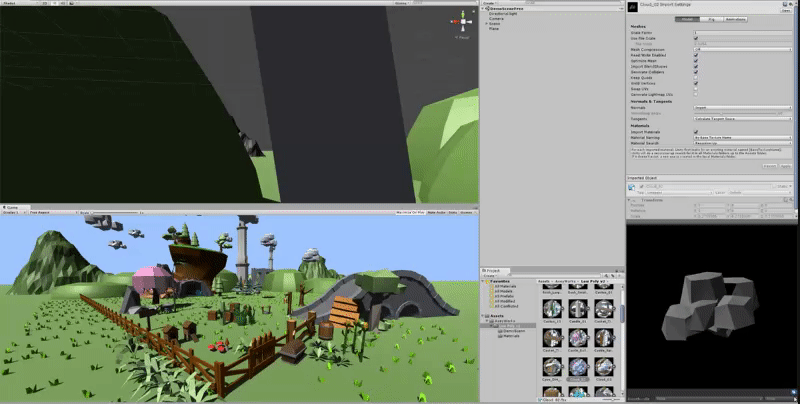The height and width of the screenshot is (404, 800).
Task: Open the Gizmos button in Game view
Action: (x=467, y=212)
